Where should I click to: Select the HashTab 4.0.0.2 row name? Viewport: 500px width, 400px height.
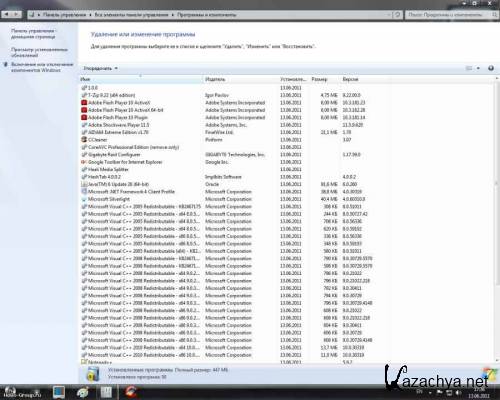[x=104, y=177]
